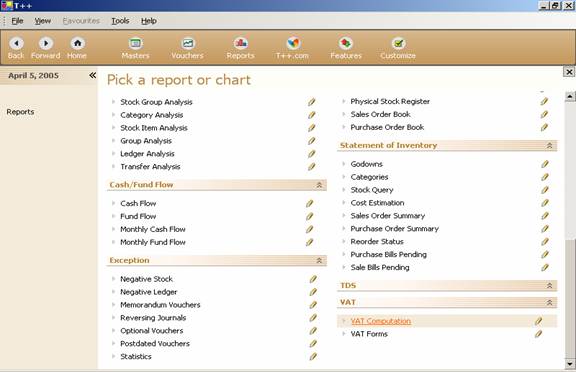The image size is (576, 372).
Task: Open the Tools menu
Action: tap(120, 21)
